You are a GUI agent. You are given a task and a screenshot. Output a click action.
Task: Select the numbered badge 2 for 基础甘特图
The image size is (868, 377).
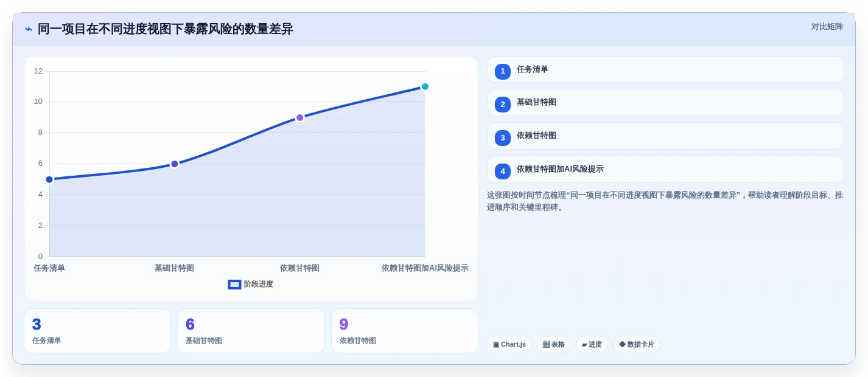click(503, 105)
